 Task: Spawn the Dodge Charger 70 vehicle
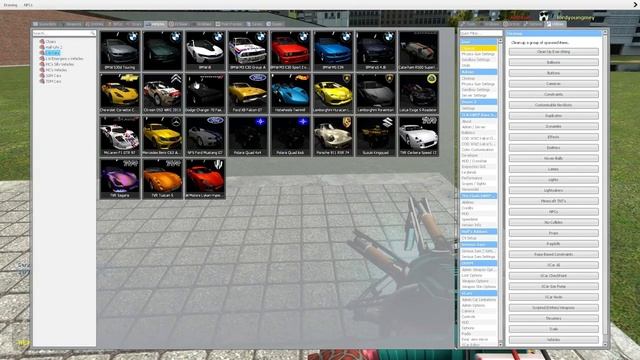tap(205, 93)
